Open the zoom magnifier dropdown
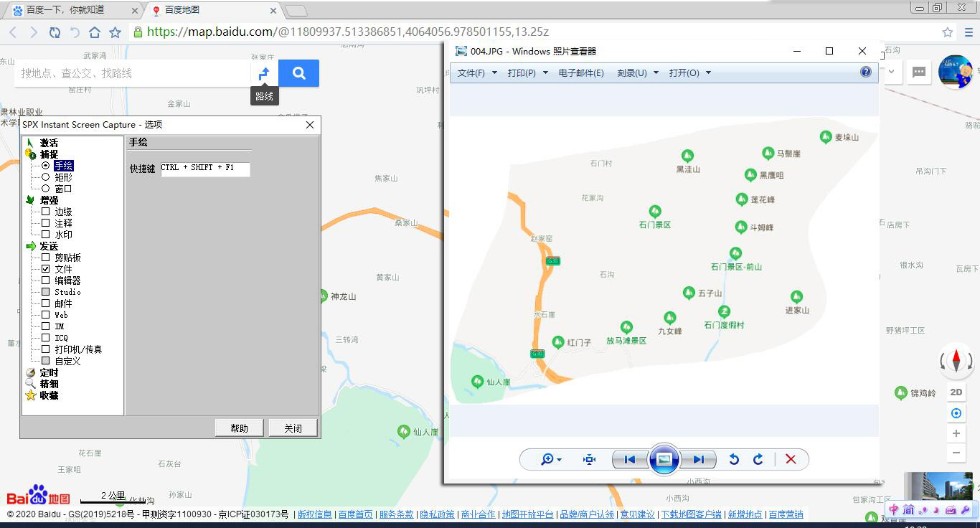 550,459
